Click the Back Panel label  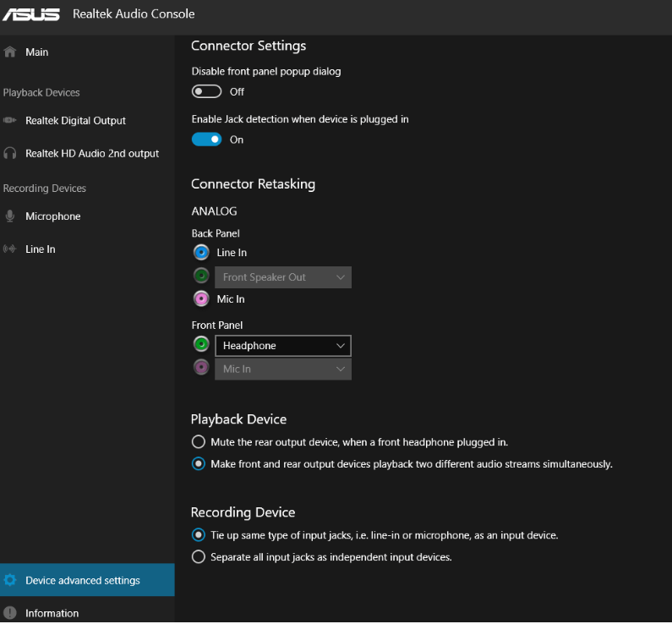pyautogui.click(x=216, y=233)
